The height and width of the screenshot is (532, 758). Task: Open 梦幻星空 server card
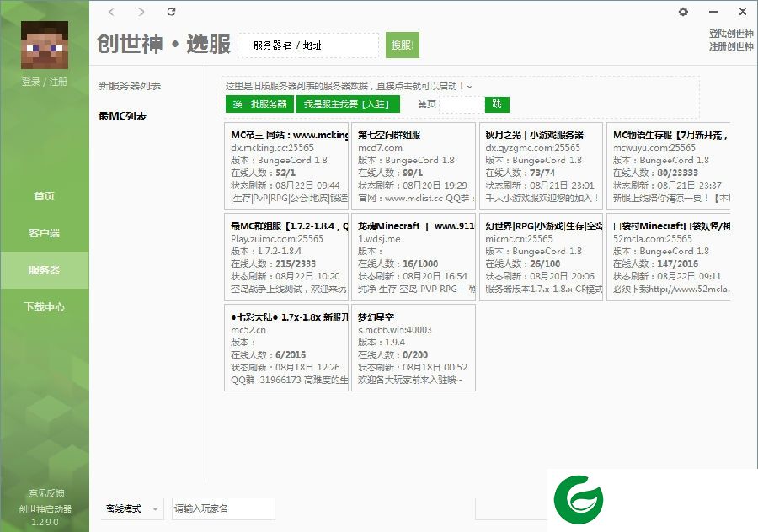pos(414,348)
